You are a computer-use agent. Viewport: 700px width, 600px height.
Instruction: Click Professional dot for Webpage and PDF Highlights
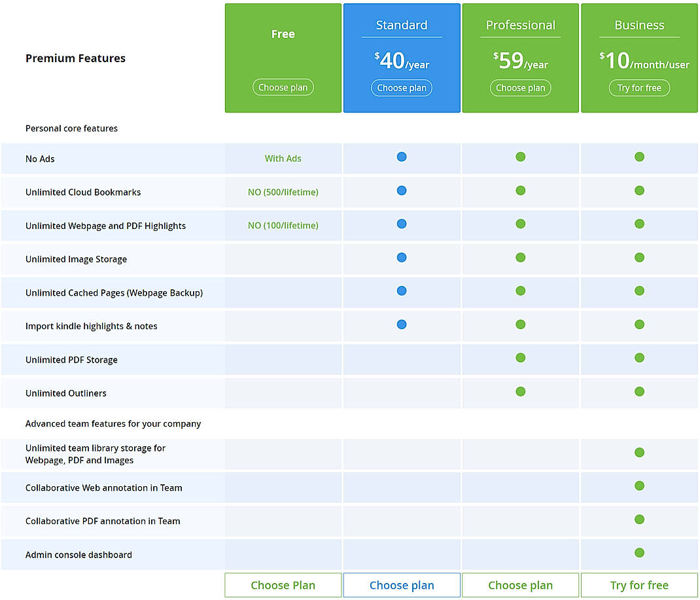[521, 224]
